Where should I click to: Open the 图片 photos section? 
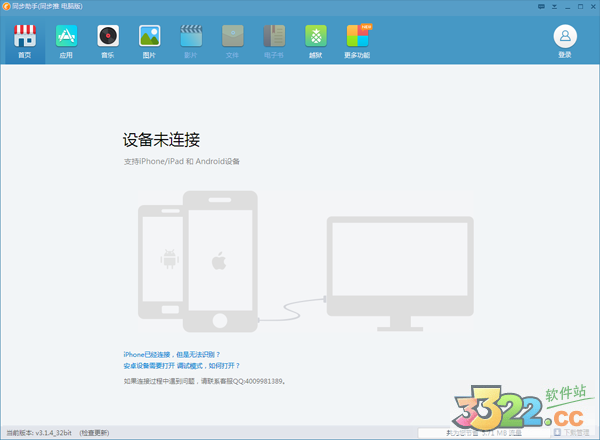(149, 42)
